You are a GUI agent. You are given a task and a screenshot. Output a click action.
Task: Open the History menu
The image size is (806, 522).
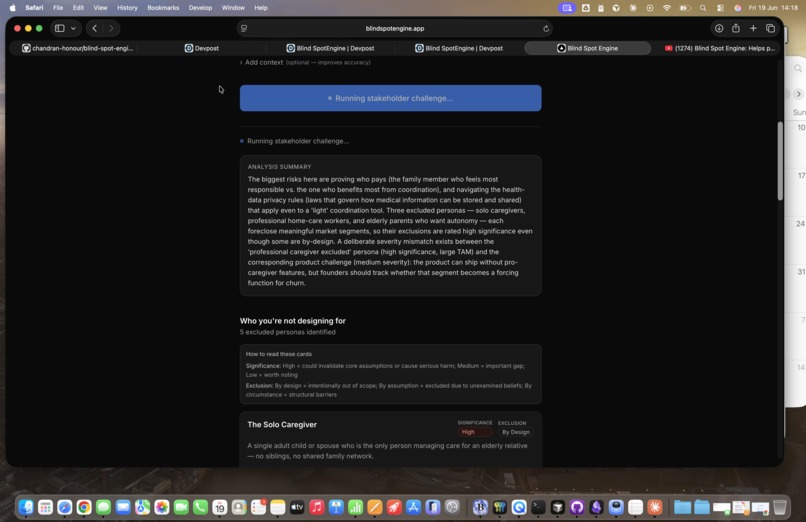point(127,8)
